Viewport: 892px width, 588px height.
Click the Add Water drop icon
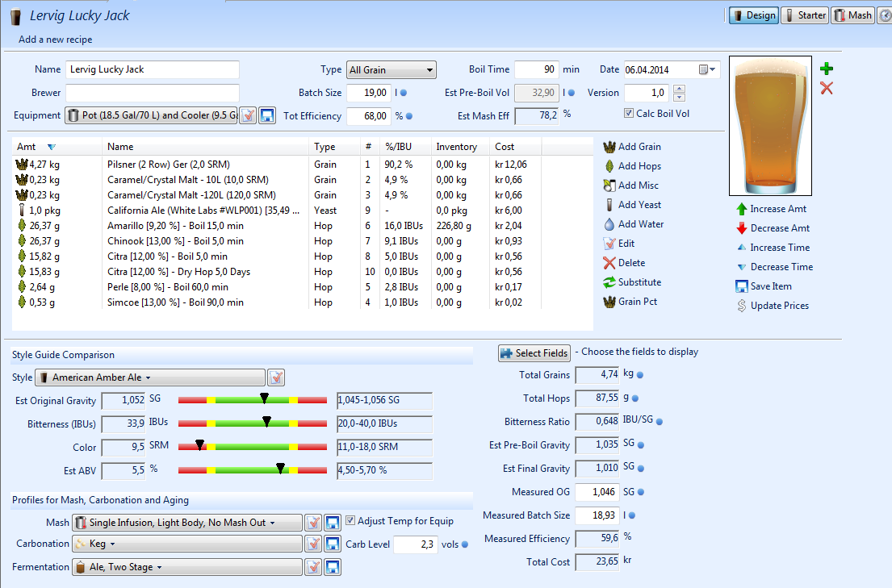click(609, 224)
